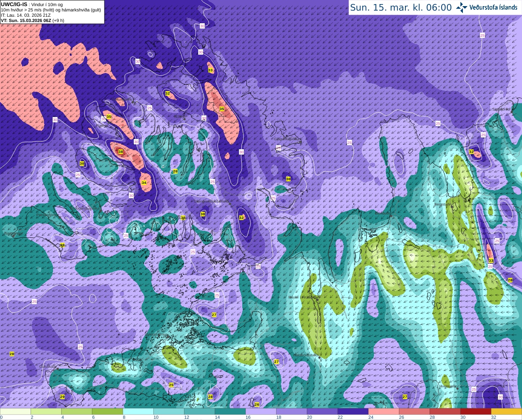Pick the dark red swatch between 30 and 32
The image size is (522, 420).
point(476,411)
